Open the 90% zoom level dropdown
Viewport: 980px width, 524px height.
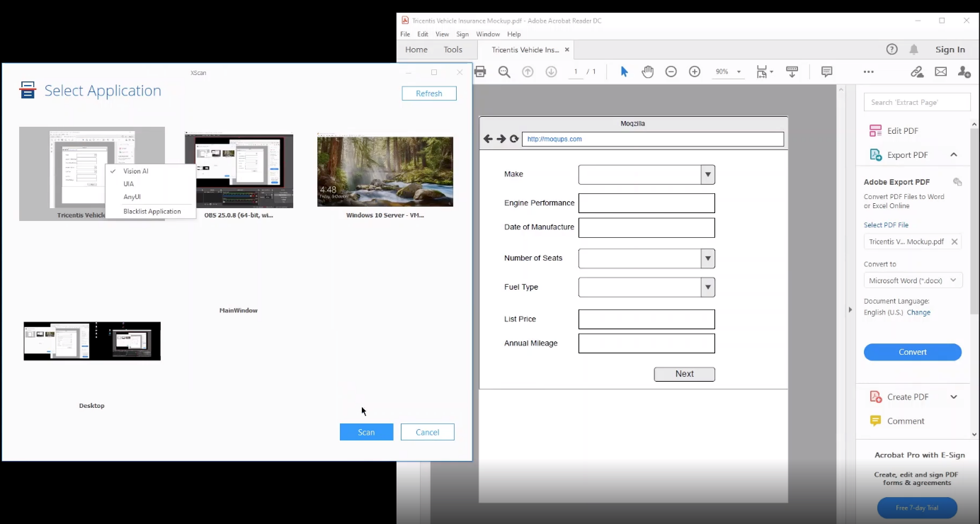[x=739, y=72]
